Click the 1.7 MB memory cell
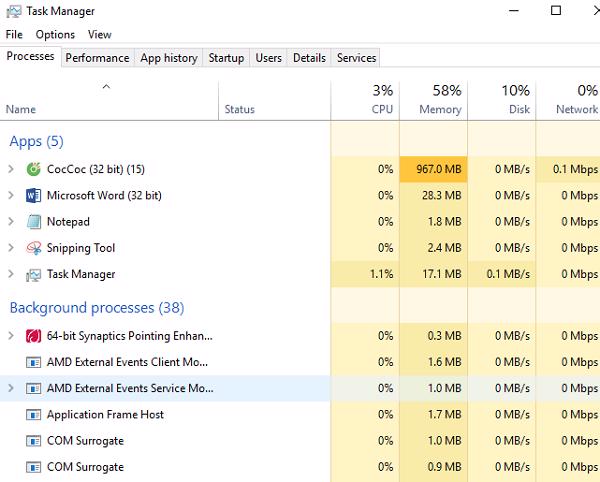600x482 pixels. 433,415
